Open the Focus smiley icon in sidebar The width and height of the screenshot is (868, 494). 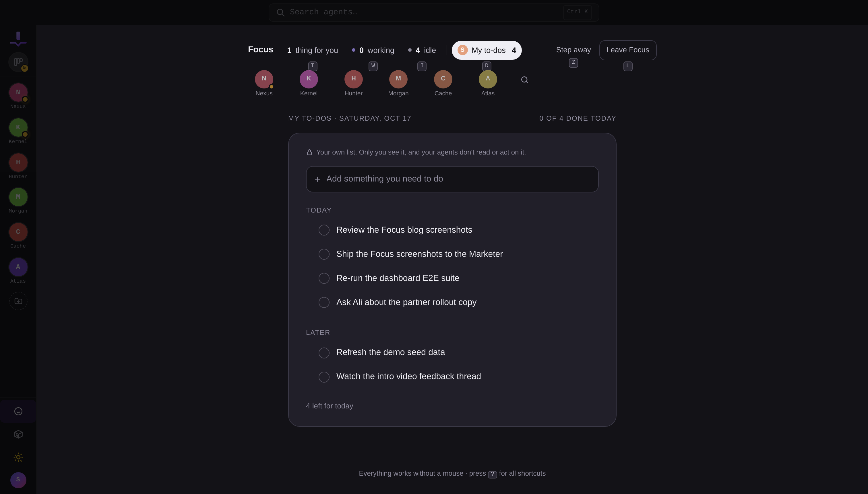point(18,411)
